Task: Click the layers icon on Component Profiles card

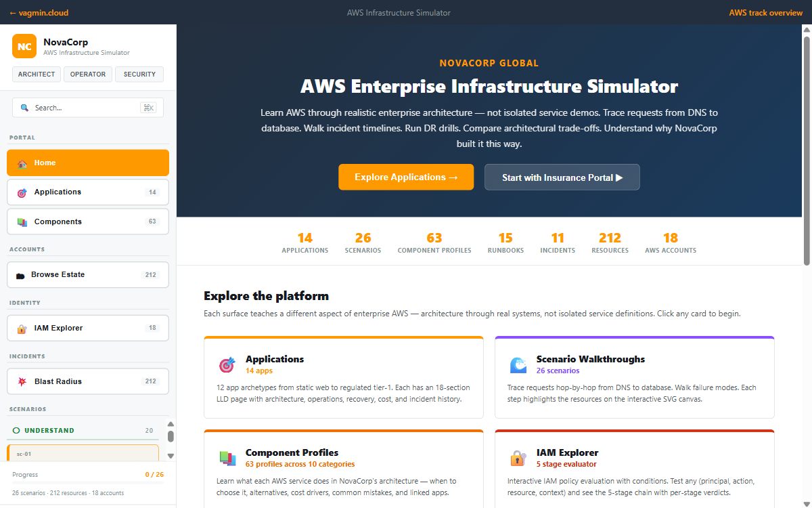Action: pyautogui.click(x=227, y=459)
